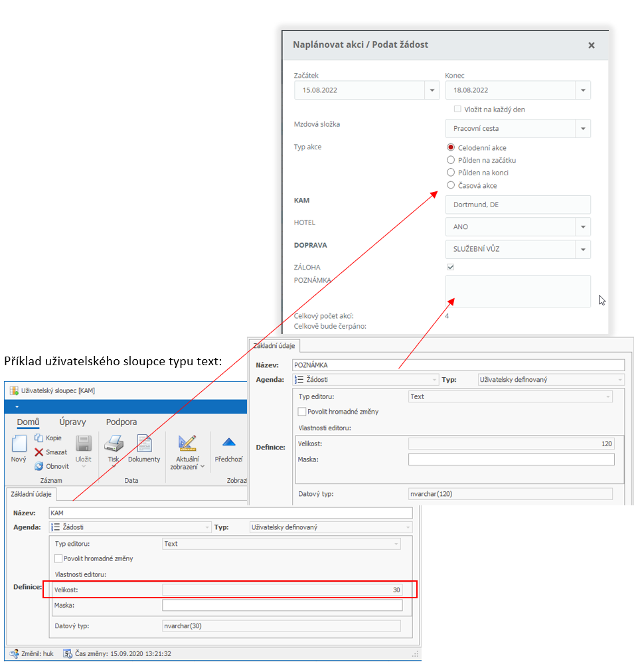Click the KAM text field Dortmund, DE
This screenshot has width=644, height=668.
tap(518, 205)
